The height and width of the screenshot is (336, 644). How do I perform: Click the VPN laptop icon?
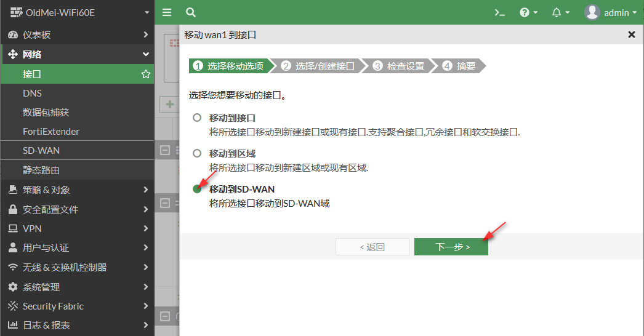coord(13,228)
